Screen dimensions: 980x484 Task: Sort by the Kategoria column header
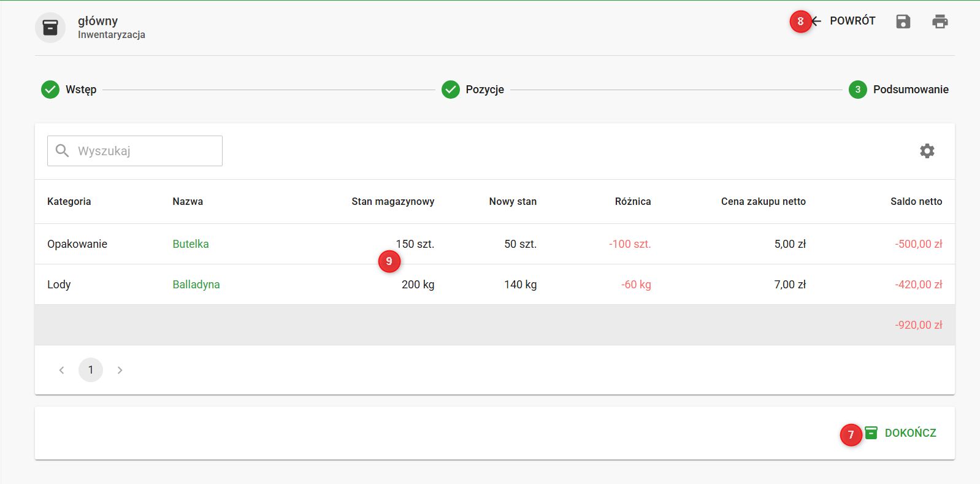[x=69, y=201]
